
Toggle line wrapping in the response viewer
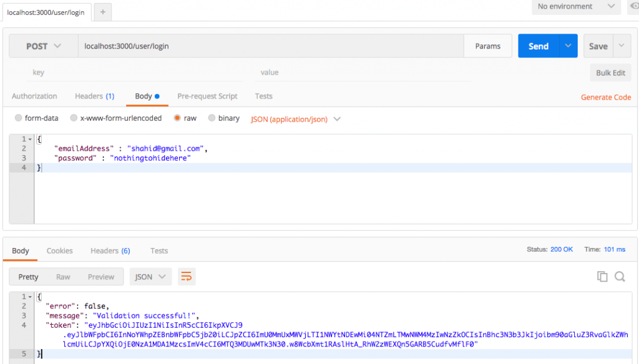pos(186,276)
